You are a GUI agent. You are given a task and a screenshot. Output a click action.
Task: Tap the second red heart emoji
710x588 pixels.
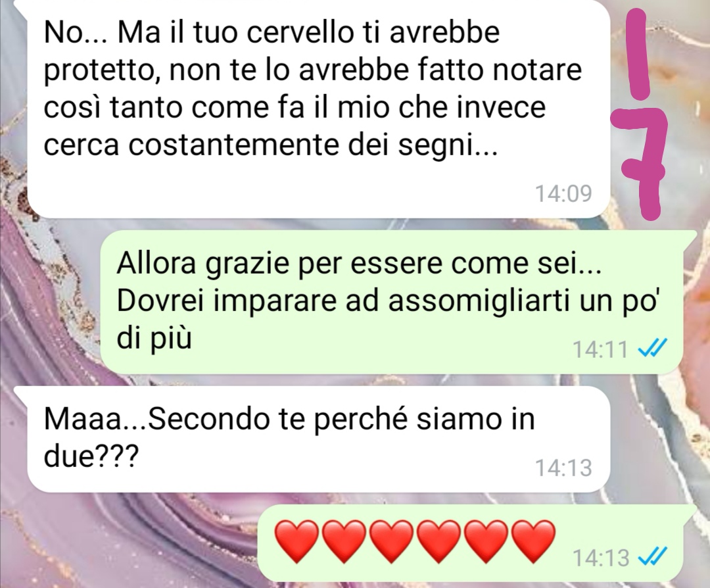[x=344, y=542]
